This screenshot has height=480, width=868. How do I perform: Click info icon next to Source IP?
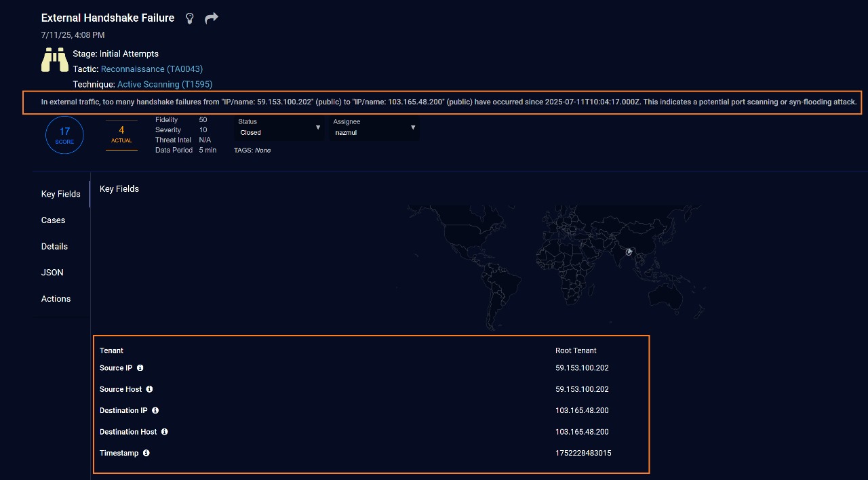(140, 368)
